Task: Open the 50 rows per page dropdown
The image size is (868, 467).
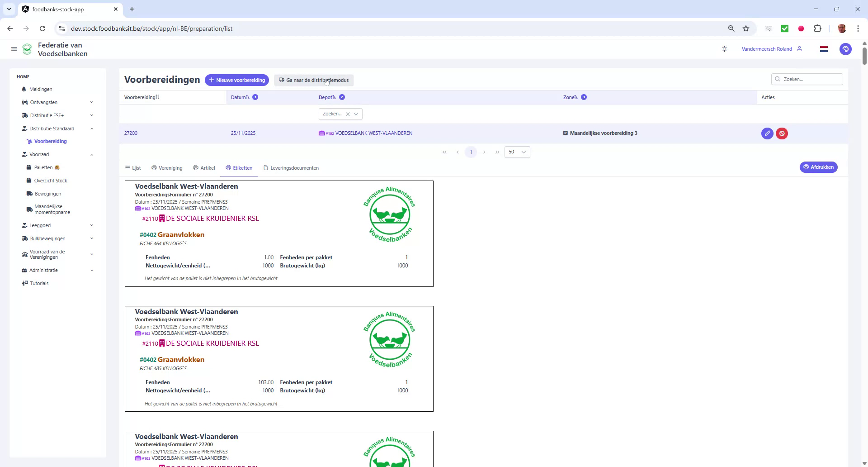Action: coord(517,152)
